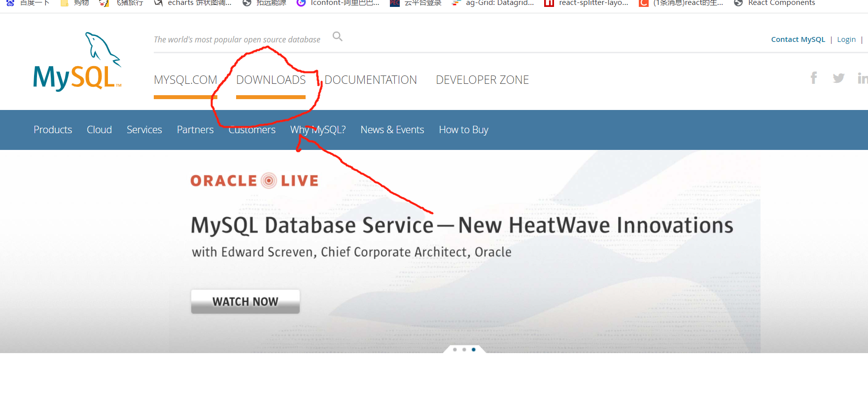Viewport: 868px width, 397px height.
Task: Open the Fliggy travel bookmark
Action: (121, 2)
